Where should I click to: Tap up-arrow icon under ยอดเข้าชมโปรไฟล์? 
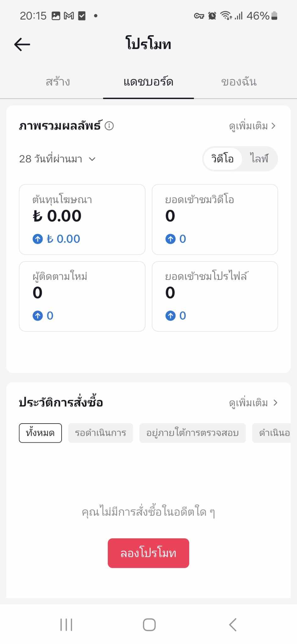(170, 316)
